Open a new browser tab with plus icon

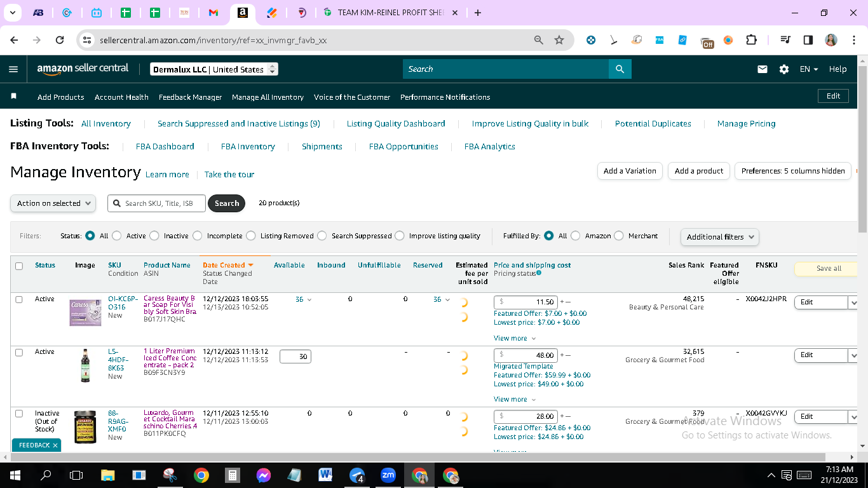(x=478, y=13)
